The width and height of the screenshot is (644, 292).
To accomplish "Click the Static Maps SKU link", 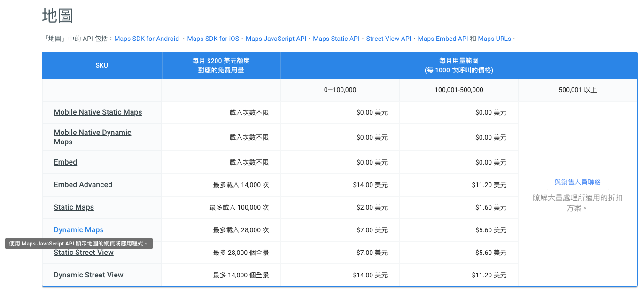I will 74,207.
